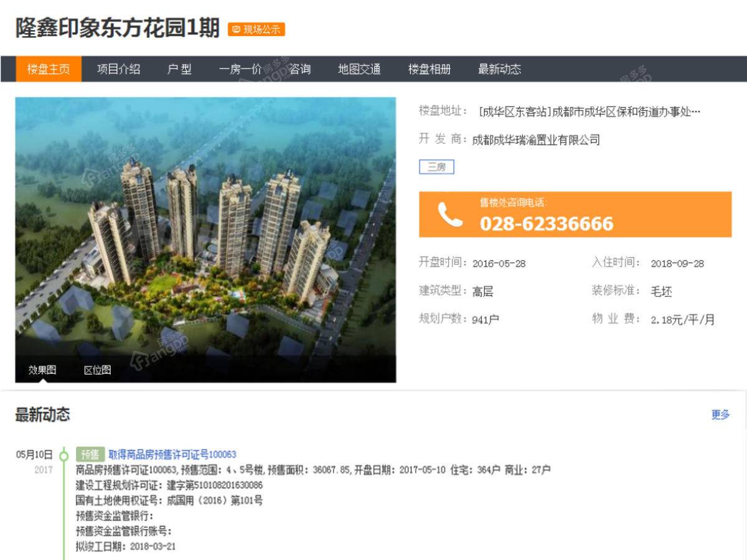747x560 pixels.
Task: Click the 咨询 navigation item
Action: click(299, 69)
